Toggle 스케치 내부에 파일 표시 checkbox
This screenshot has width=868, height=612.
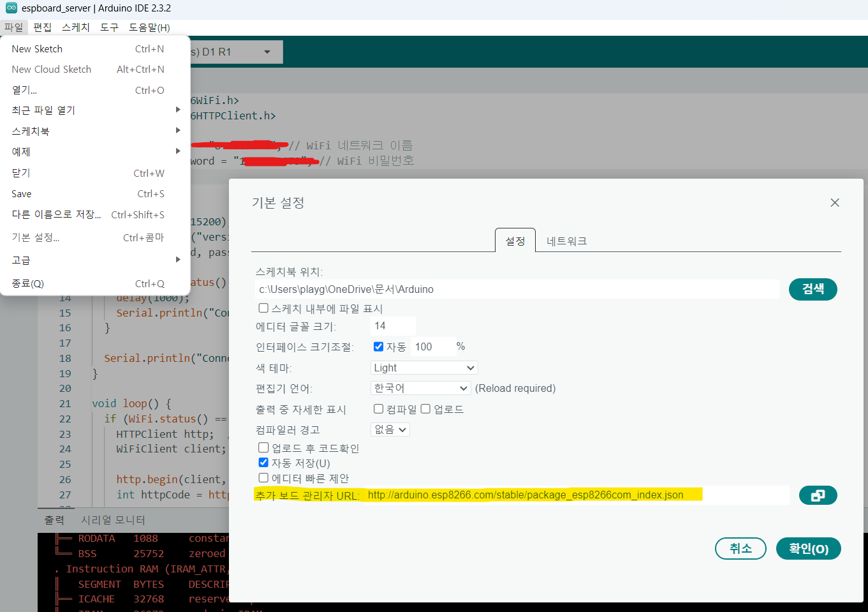(x=263, y=308)
